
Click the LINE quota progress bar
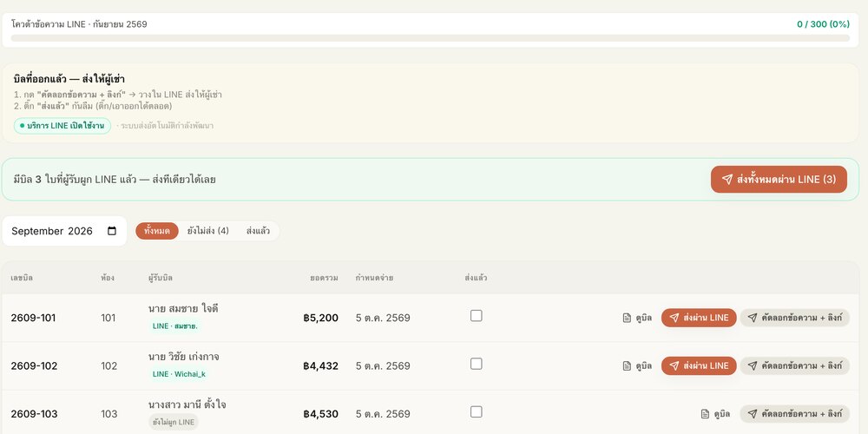pos(431,38)
